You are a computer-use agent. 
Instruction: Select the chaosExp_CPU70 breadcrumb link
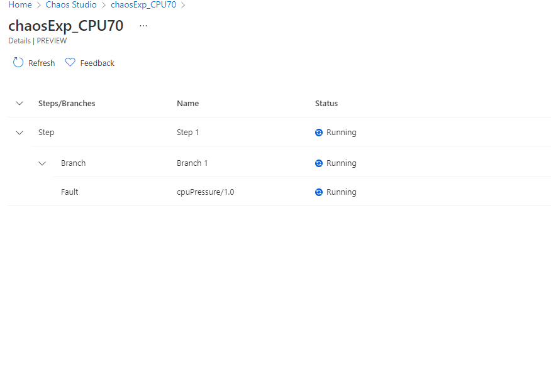[x=143, y=5]
